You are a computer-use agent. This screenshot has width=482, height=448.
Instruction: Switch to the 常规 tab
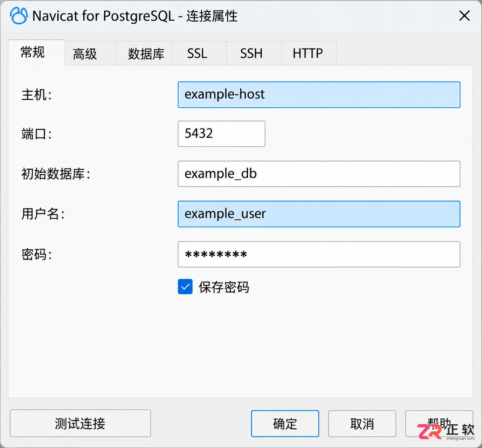coord(36,53)
